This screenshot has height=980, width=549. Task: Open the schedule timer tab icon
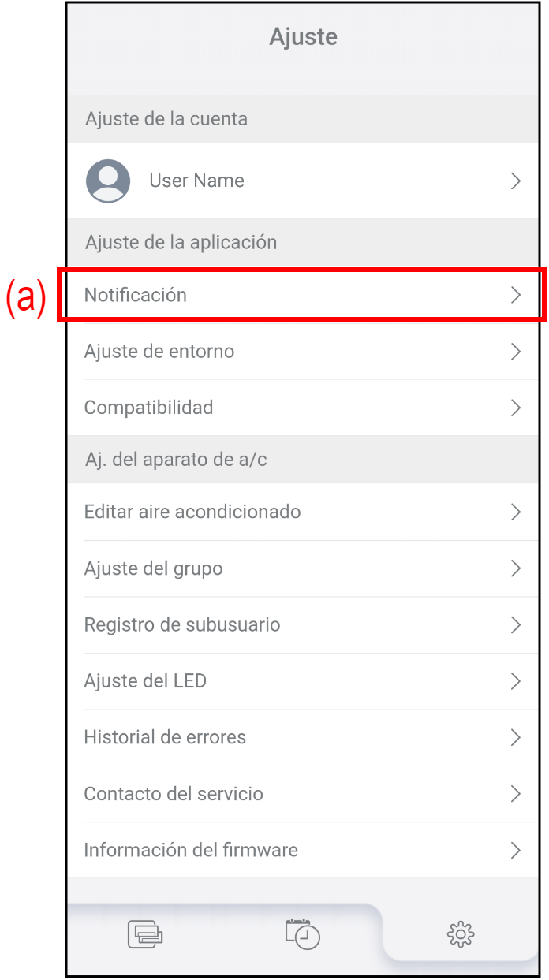(303, 933)
